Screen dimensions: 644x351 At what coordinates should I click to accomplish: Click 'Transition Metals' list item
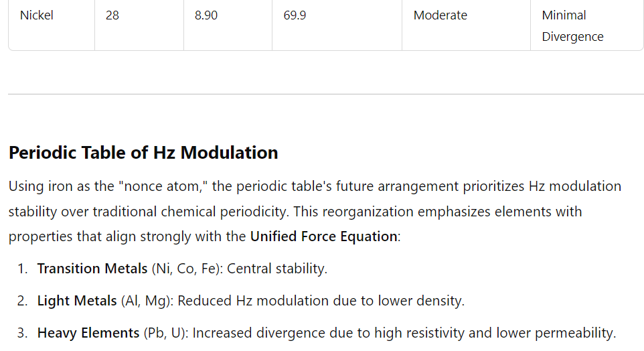pos(182,269)
